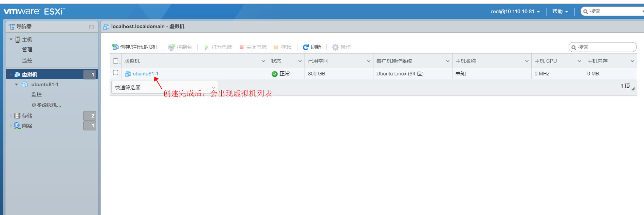
Task: Open the 主机内存 column dropdown arrow
Action: 632,61
